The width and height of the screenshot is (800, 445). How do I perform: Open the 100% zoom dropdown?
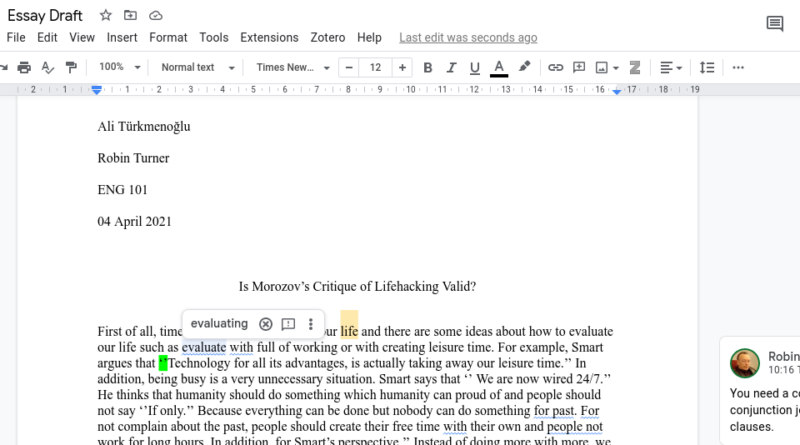[118, 67]
